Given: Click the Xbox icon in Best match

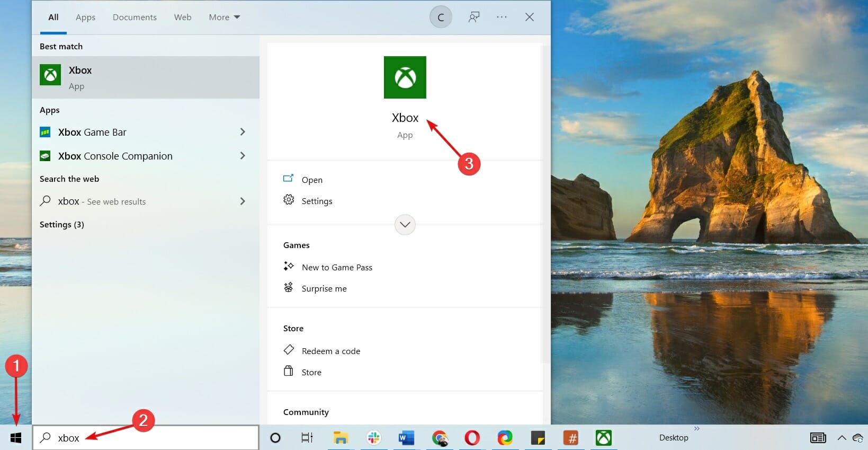Looking at the screenshot, I should [50, 75].
